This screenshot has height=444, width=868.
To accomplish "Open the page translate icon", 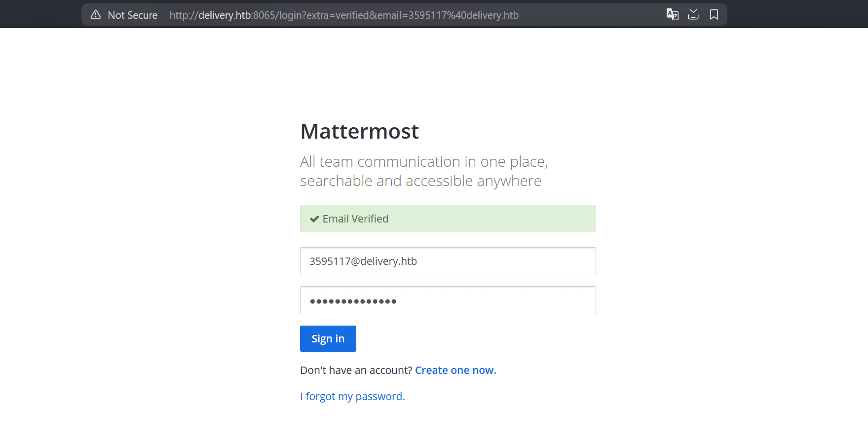I will click(x=672, y=15).
